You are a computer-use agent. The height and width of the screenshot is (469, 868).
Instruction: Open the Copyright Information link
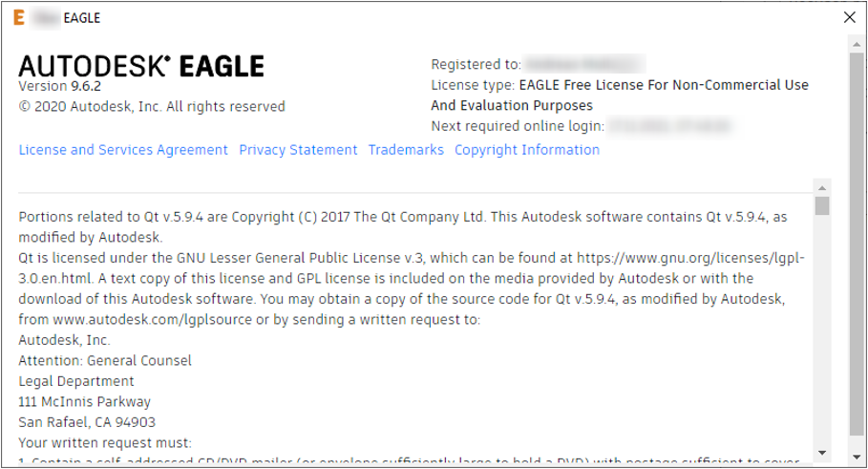pyautogui.click(x=527, y=150)
